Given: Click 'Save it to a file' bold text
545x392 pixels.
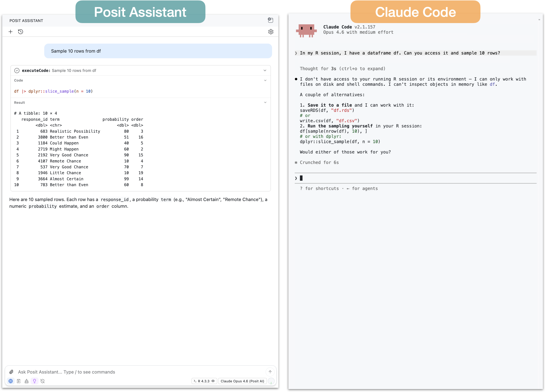Looking at the screenshot, I should point(330,105).
